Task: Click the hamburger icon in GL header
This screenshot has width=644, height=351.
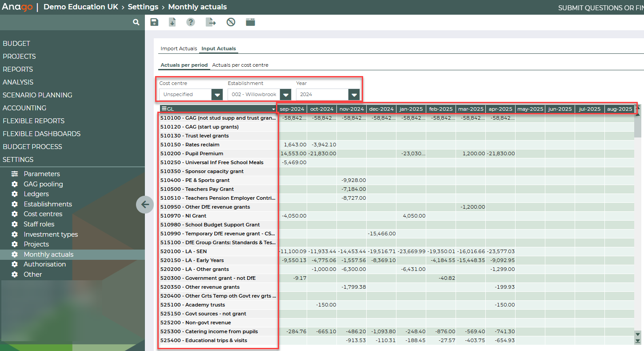Action: 164,109
